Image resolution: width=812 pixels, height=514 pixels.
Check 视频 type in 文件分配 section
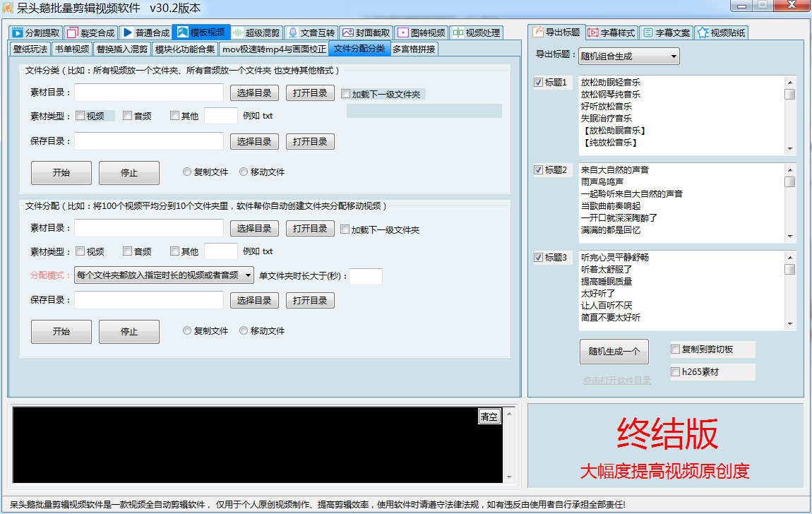point(80,251)
